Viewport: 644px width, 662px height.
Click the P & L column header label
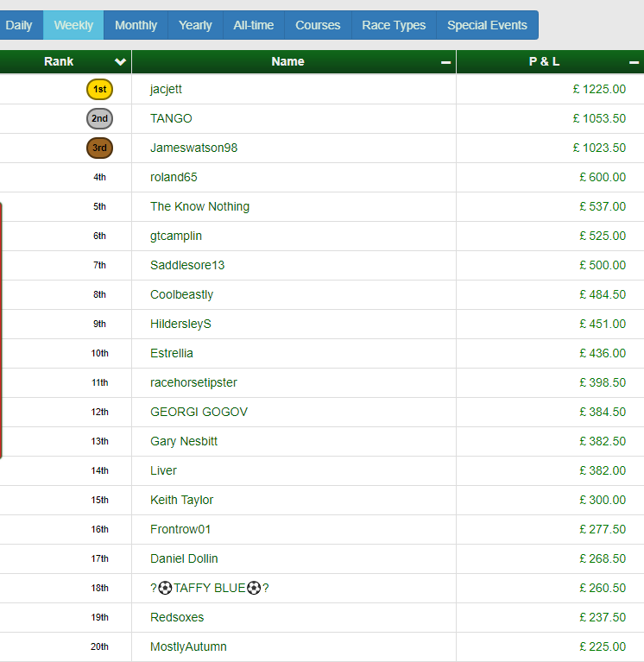pos(544,61)
